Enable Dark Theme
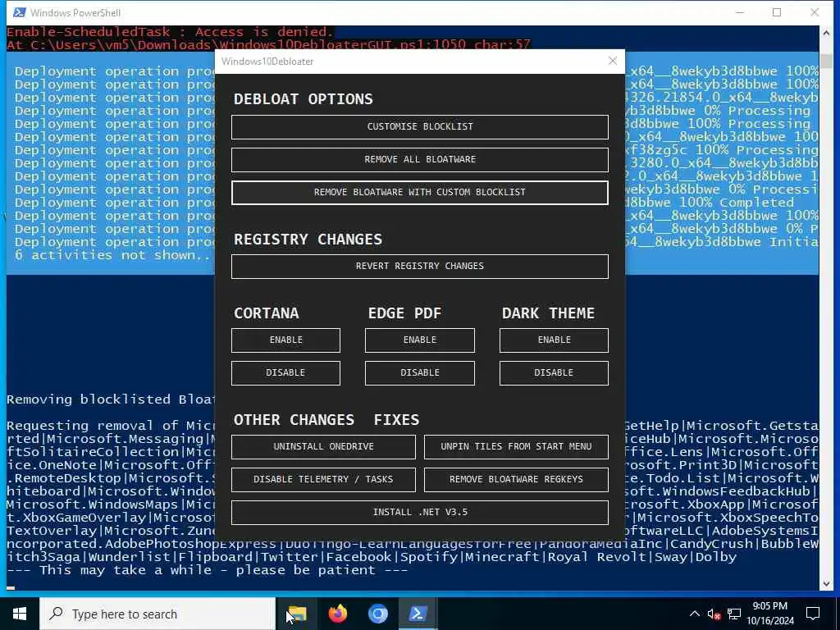This screenshot has height=630, width=840. tap(554, 340)
